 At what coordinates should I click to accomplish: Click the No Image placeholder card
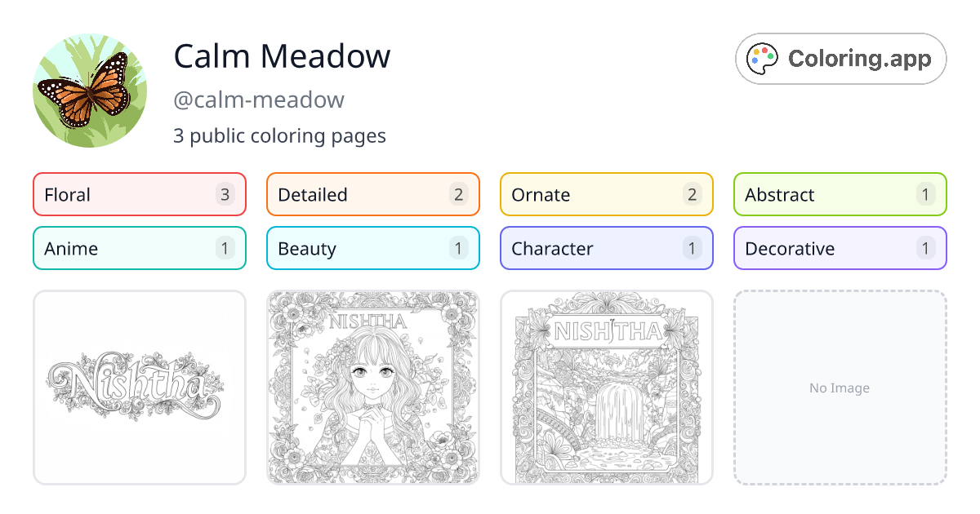coord(840,388)
